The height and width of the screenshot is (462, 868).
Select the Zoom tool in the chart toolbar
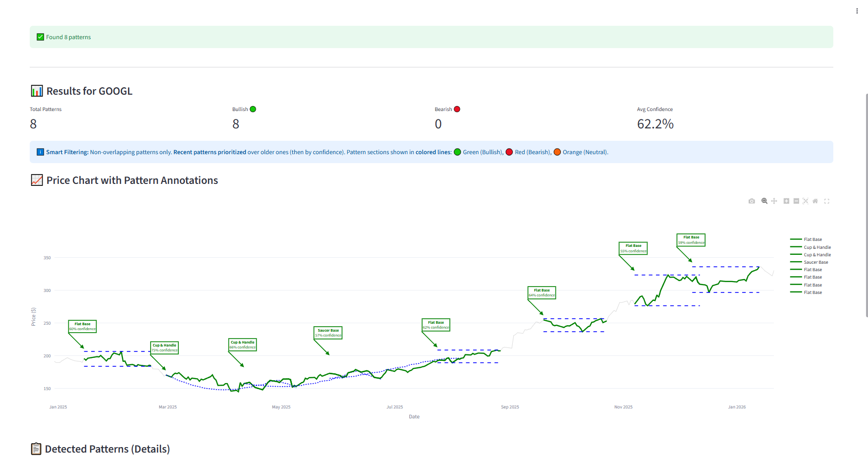[764, 201]
